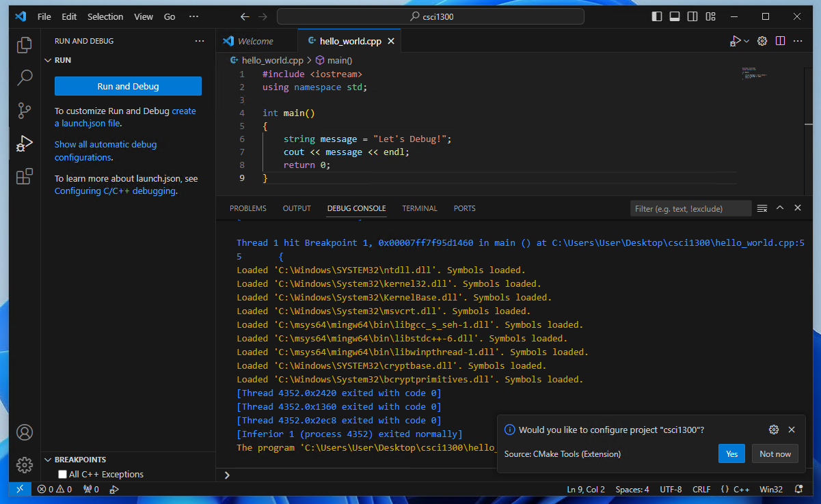The width and height of the screenshot is (821, 504).
Task: Open the View menu
Action: point(144,16)
